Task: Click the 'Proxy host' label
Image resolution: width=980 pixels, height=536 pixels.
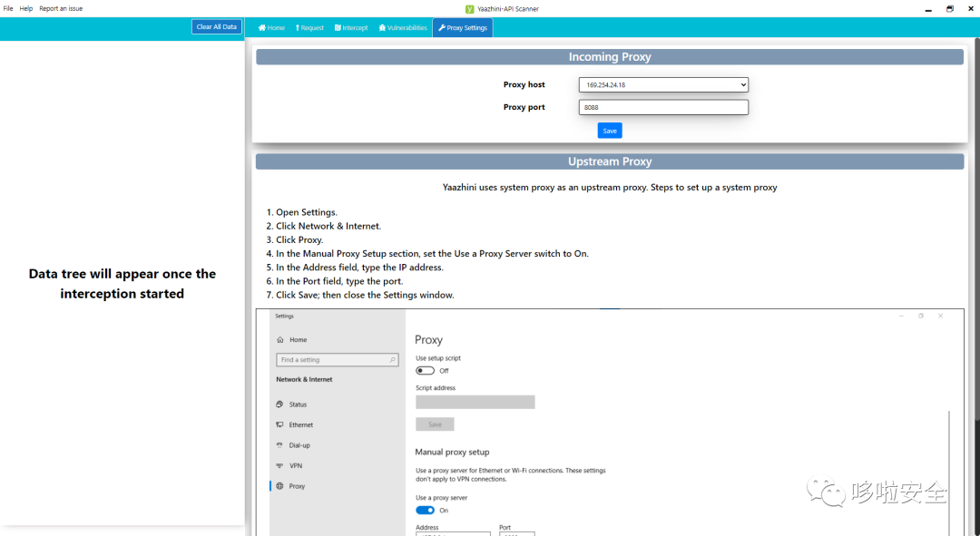Action: [x=524, y=84]
